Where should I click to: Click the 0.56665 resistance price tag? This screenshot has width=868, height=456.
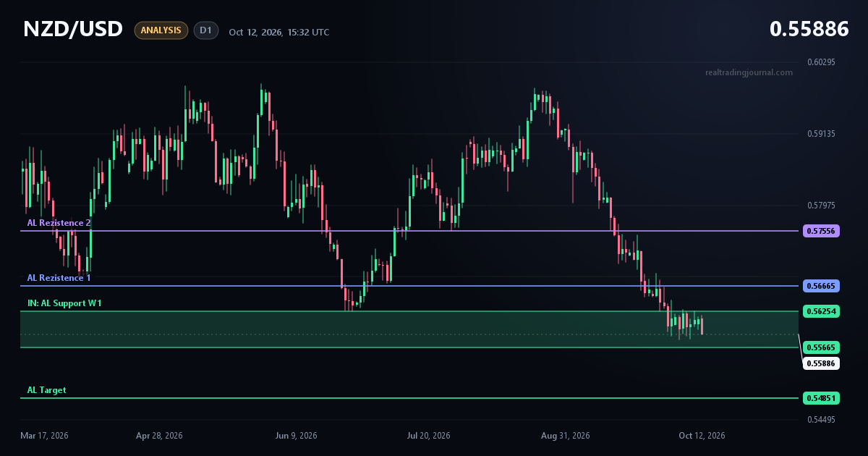coord(821,286)
